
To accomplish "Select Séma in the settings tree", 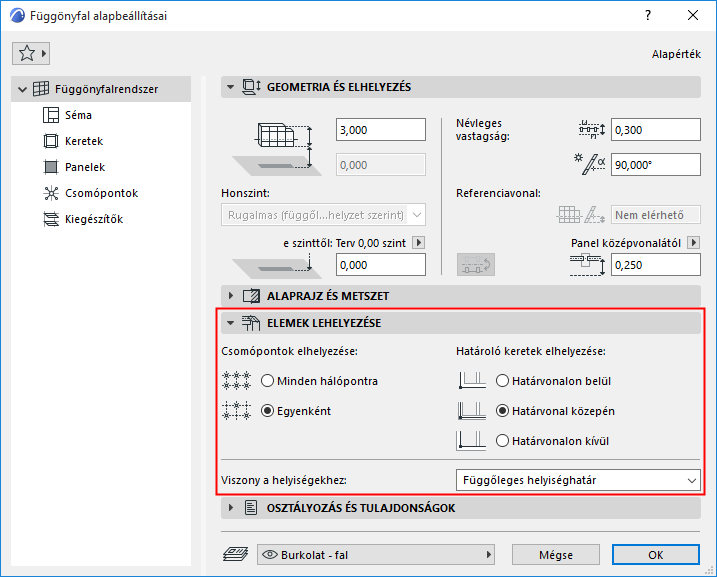I will pyautogui.click(x=78, y=115).
